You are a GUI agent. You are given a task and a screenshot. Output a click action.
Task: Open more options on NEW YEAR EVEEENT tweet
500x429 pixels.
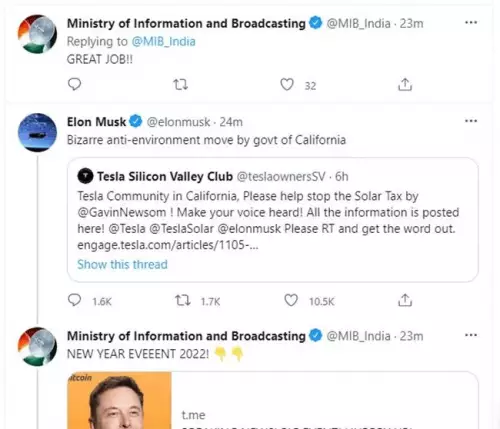click(x=471, y=335)
